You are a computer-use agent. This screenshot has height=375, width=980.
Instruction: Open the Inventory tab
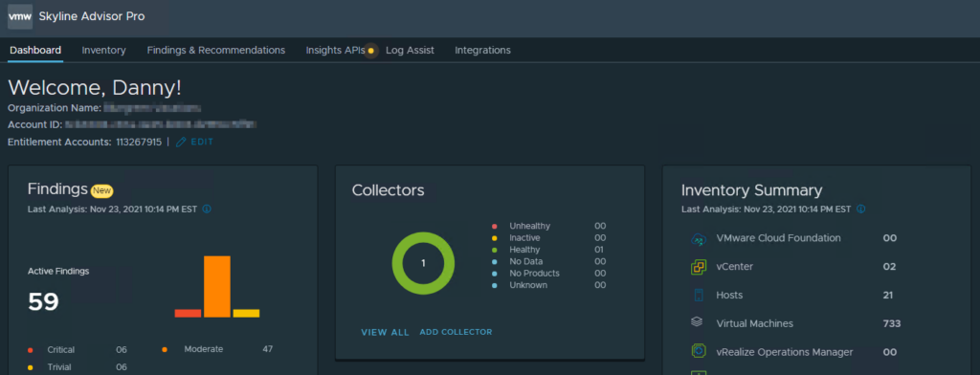103,50
